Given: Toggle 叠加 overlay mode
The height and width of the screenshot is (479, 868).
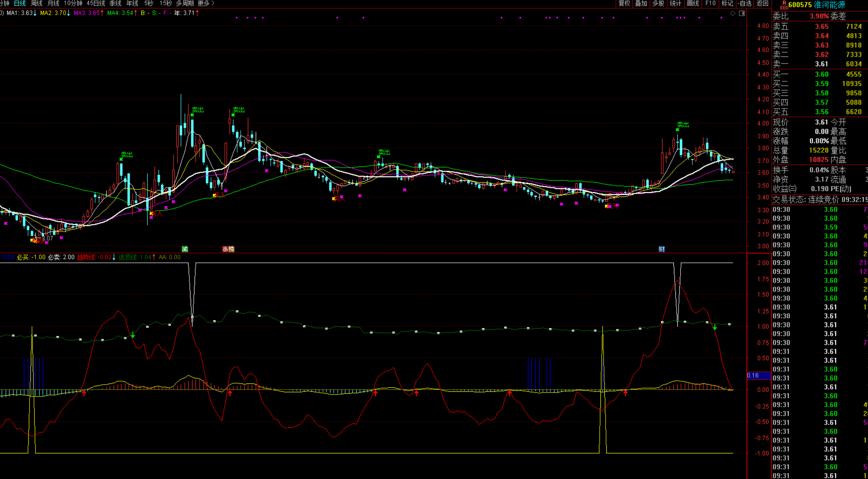Looking at the screenshot, I should [641, 4].
